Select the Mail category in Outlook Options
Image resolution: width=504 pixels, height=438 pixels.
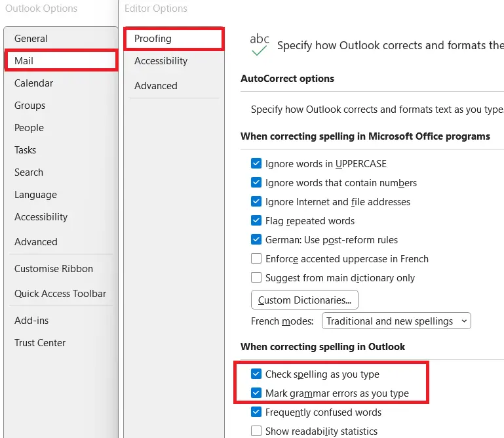61,60
